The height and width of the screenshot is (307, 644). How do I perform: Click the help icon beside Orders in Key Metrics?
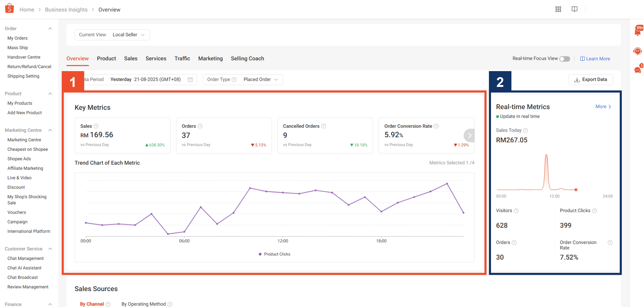200,126
